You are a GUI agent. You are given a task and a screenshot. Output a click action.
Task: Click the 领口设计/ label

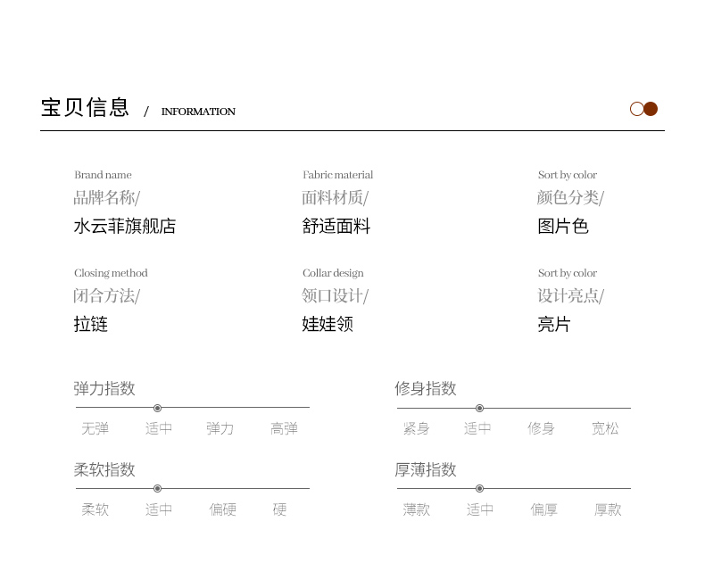(336, 296)
